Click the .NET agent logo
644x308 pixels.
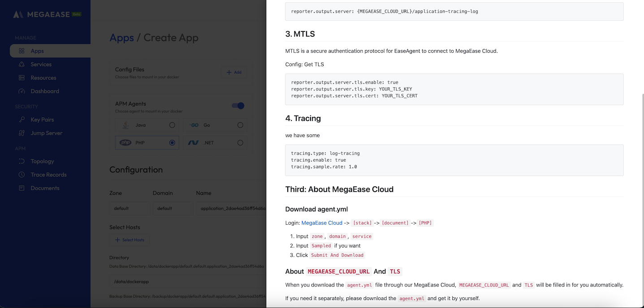[194, 143]
